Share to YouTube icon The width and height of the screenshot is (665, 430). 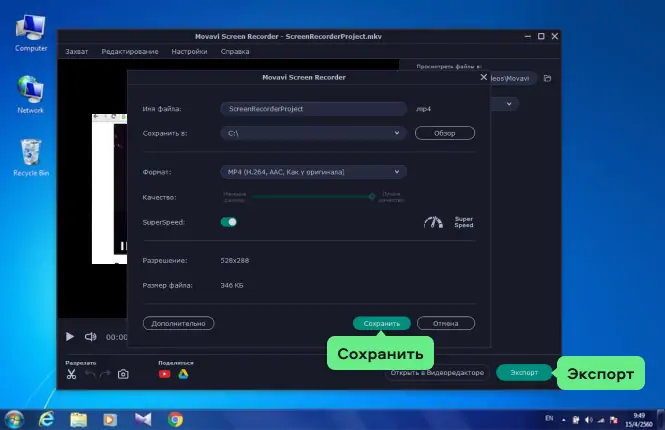[164, 374]
